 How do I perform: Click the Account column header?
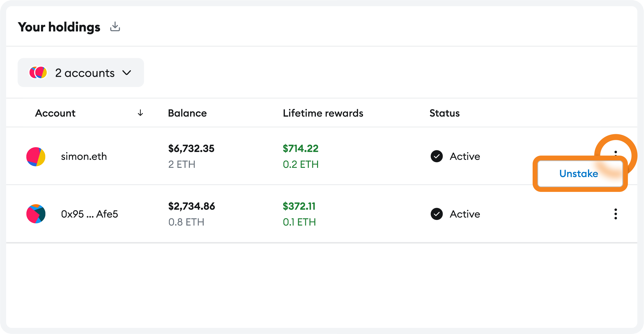click(x=55, y=113)
